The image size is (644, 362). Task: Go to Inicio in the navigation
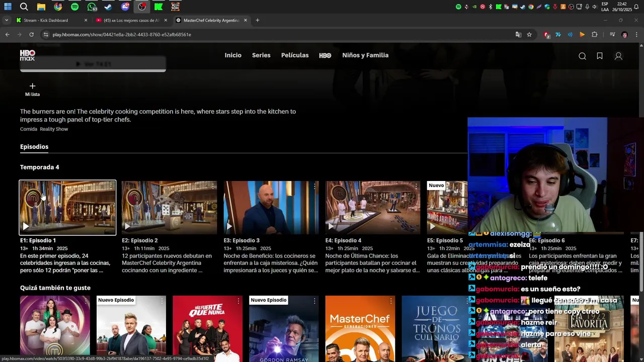pos(233,55)
